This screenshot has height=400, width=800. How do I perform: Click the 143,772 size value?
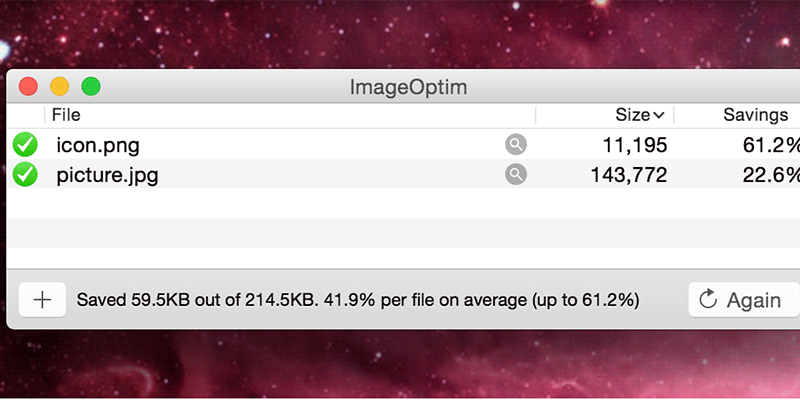point(629,175)
